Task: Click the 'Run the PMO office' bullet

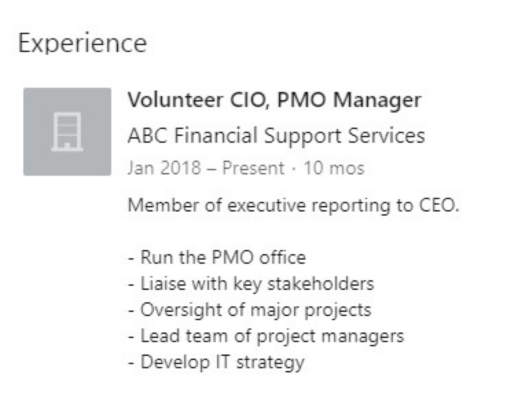Action: pyautogui.click(x=217, y=257)
